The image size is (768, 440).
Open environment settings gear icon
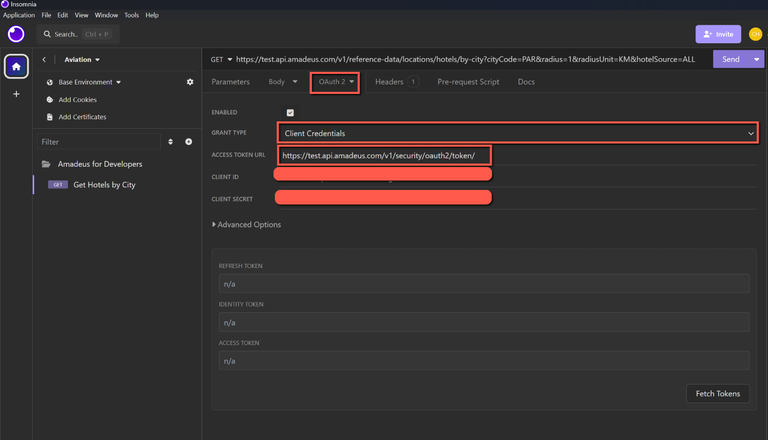click(190, 82)
